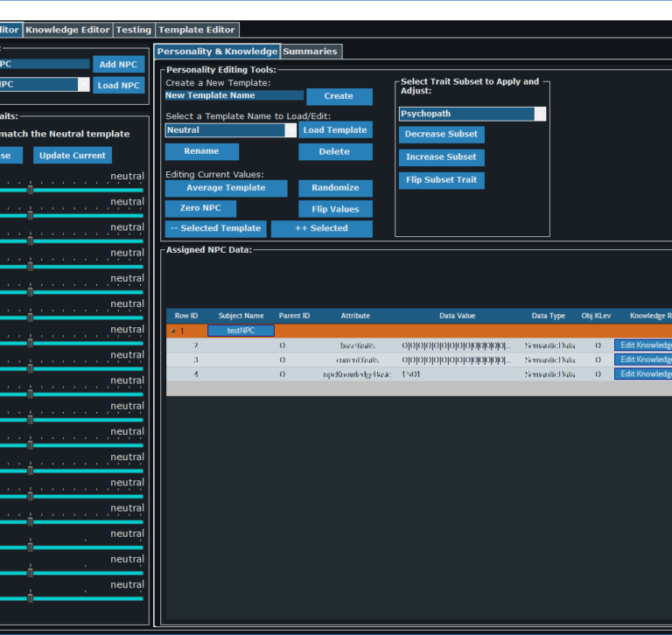Click the Flip Subset Trait button

441,180
